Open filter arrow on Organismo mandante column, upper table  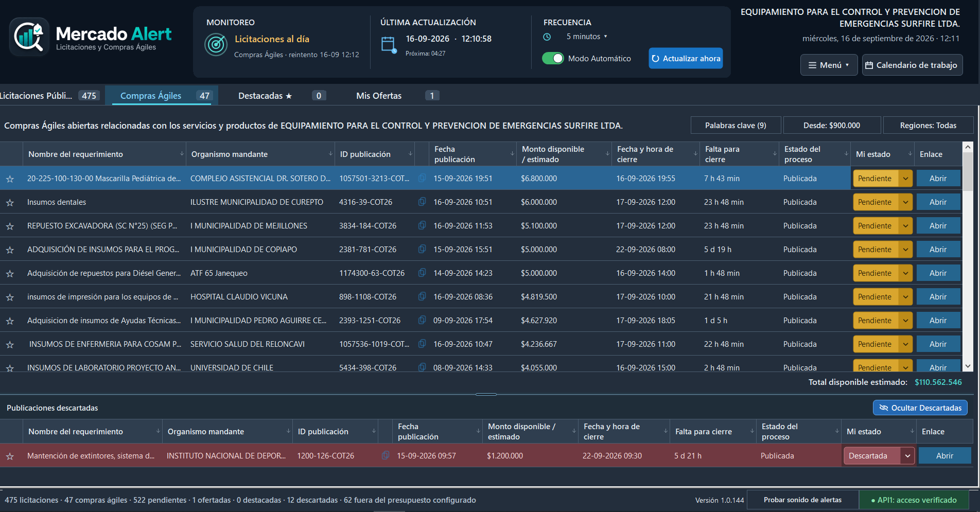pyautogui.click(x=330, y=154)
